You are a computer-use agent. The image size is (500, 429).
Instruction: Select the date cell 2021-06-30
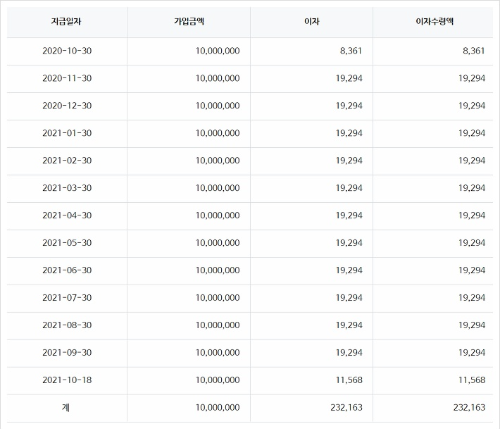(x=67, y=270)
